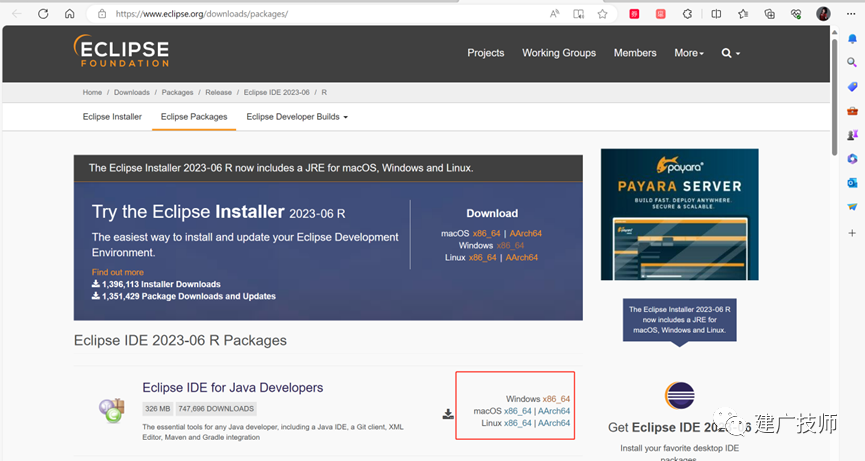865x461 pixels.
Task: Open the sidebar search magnifier icon
Action: point(852,62)
